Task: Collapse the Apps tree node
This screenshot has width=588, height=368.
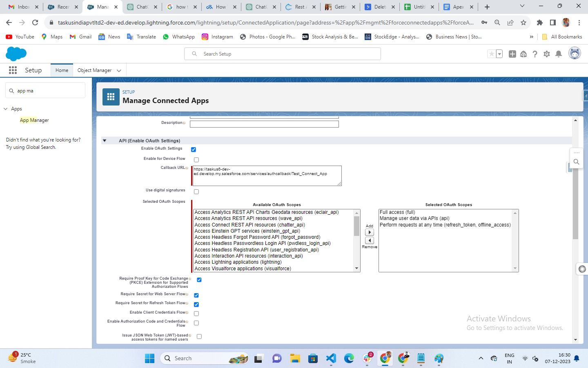Action: (x=6, y=109)
